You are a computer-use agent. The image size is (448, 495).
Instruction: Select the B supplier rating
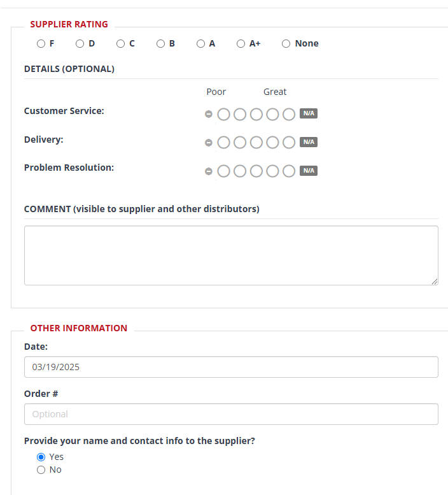[x=160, y=44]
